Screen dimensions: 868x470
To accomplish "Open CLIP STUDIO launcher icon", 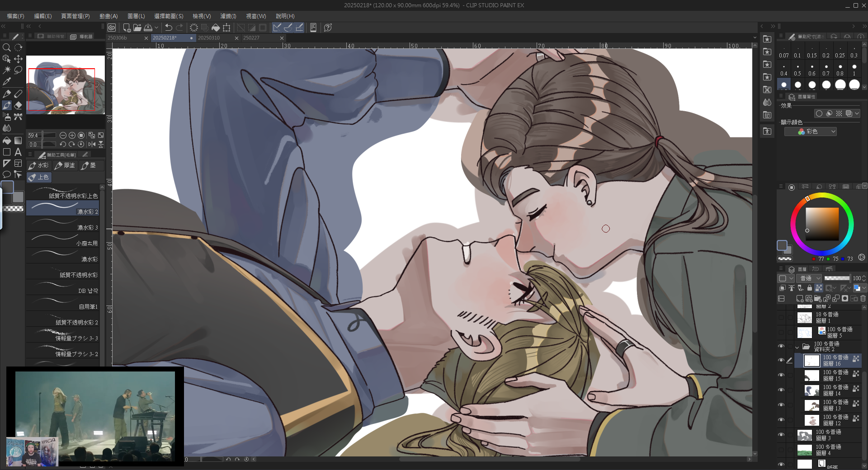I will point(112,28).
